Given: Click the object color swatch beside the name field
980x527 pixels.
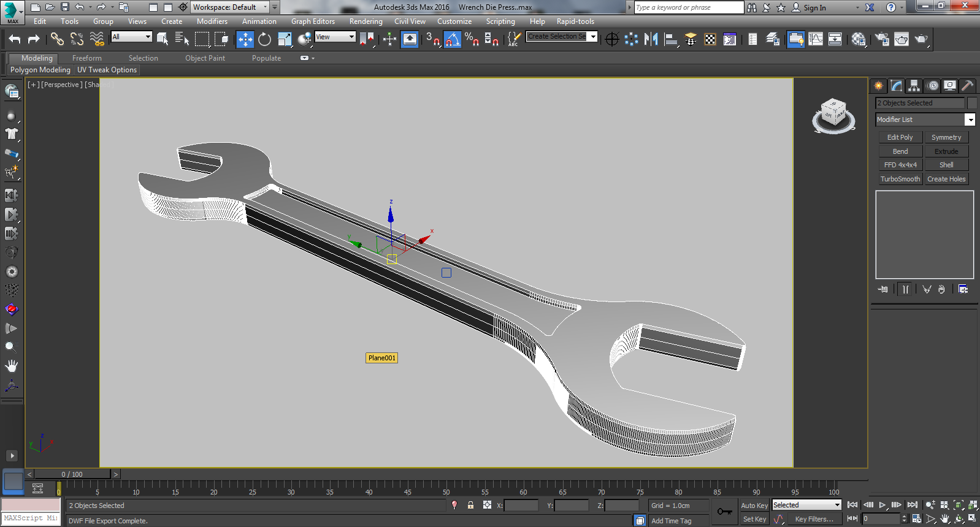Looking at the screenshot, I should point(972,103).
